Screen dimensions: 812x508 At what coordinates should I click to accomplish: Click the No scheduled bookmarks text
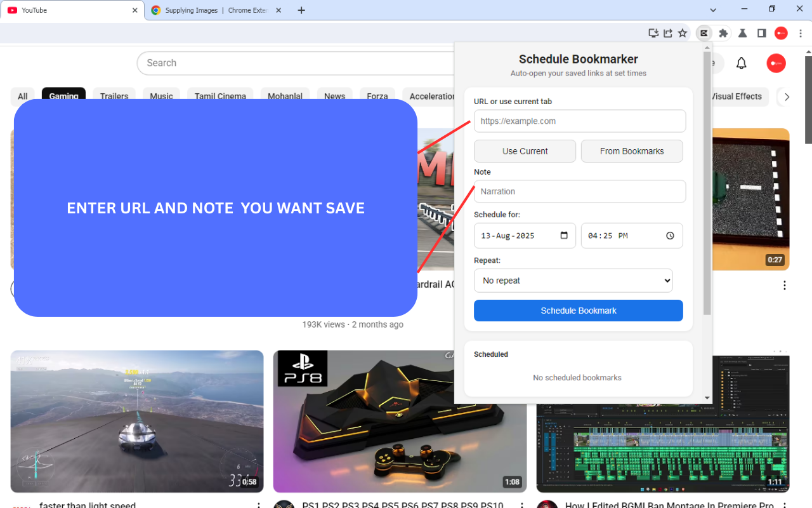pos(577,378)
